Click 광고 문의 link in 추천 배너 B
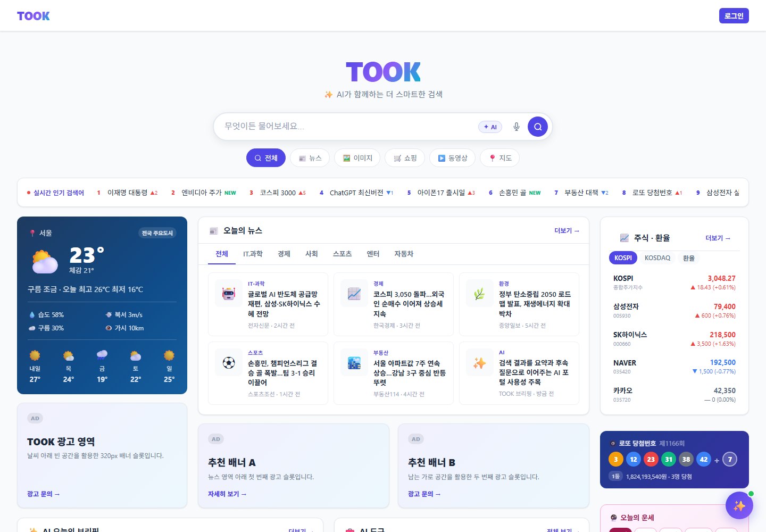This screenshot has width=766, height=532. [424, 494]
